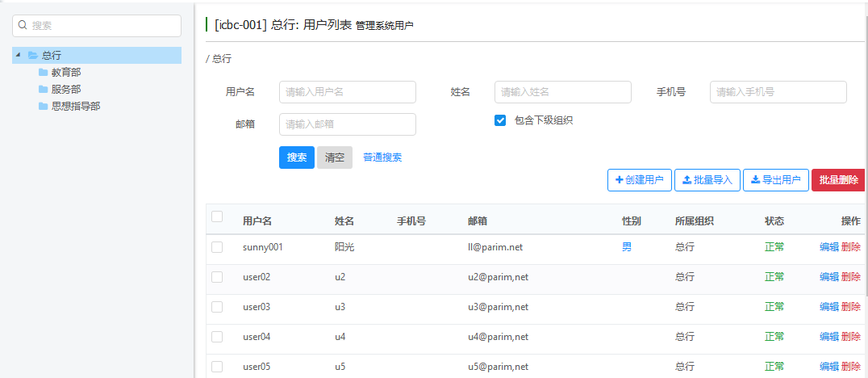
Task: Check the row checkbox for user03
Action: click(x=217, y=307)
